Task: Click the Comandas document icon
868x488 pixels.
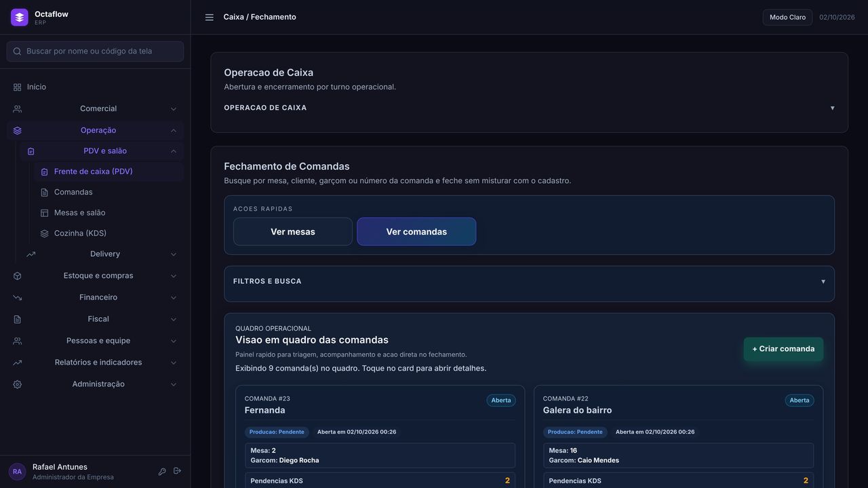Action: click(44, 192)
